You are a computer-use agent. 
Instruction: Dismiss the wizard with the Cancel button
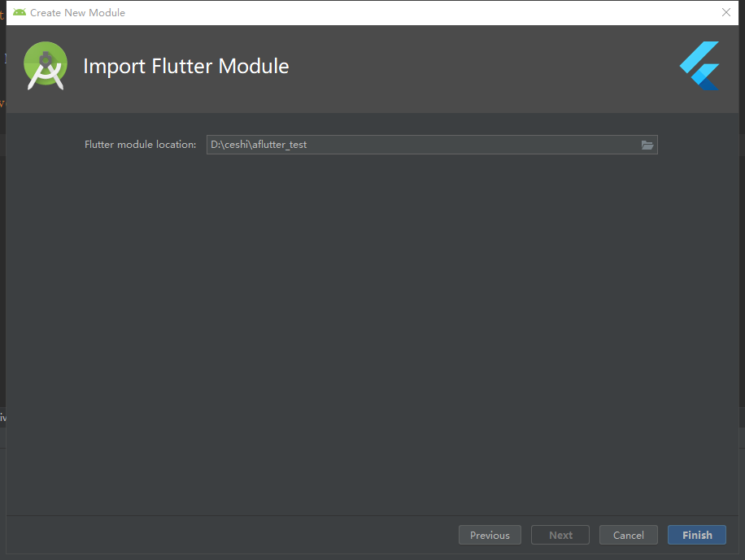point(628,535)
